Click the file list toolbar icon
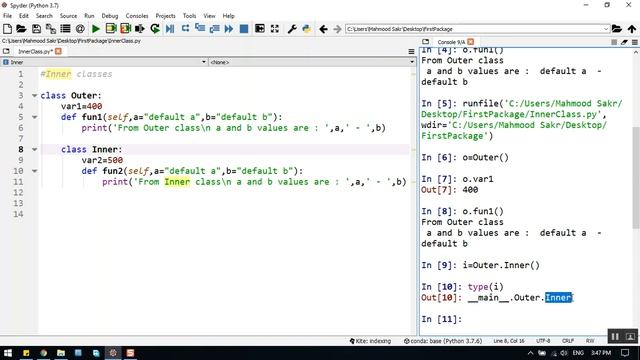Viewport: 640px width, 360px height. click(x=65, y=29)
